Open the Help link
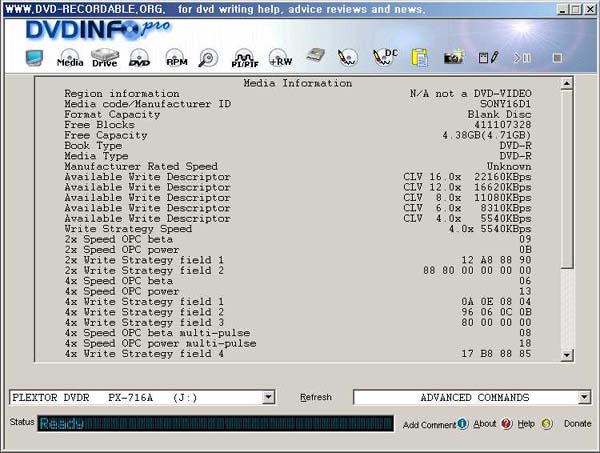The width and height of the screenshot is (600, 453). (526, 424)
